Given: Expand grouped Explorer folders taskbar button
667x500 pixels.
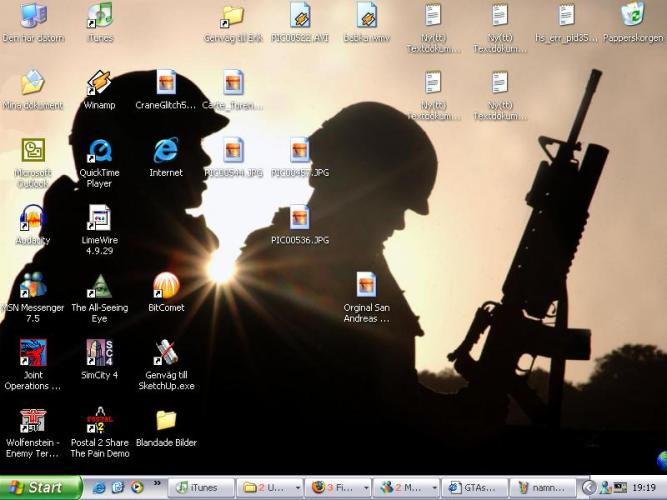Looking at the screenshot, I should [268, 488].
